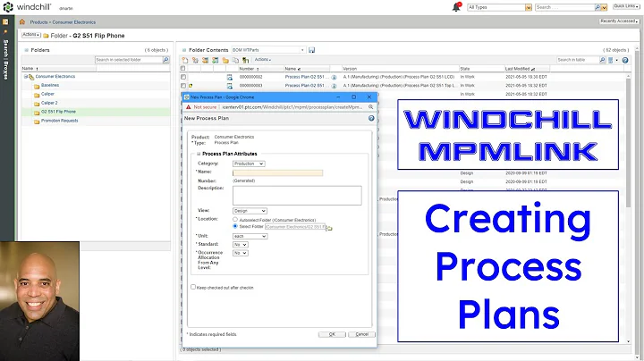644x361 pixels.
Task: Click OK in New Process Plan dialog
Action: tap(332, 334)
